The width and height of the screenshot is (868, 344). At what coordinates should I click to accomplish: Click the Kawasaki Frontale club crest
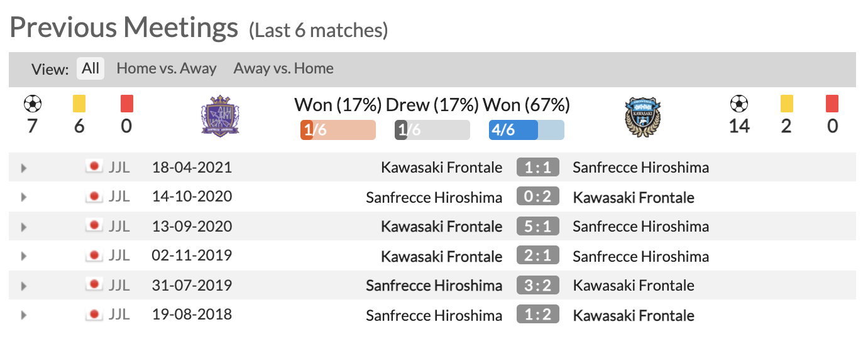[x=643, y=117]
